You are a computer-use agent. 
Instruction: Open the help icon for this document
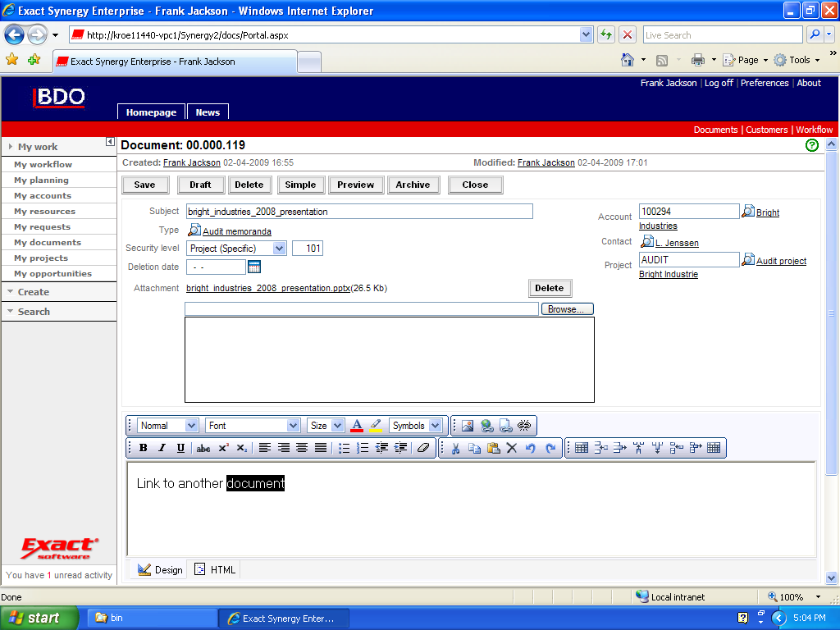pyautogui.click(x=812, y=145)
